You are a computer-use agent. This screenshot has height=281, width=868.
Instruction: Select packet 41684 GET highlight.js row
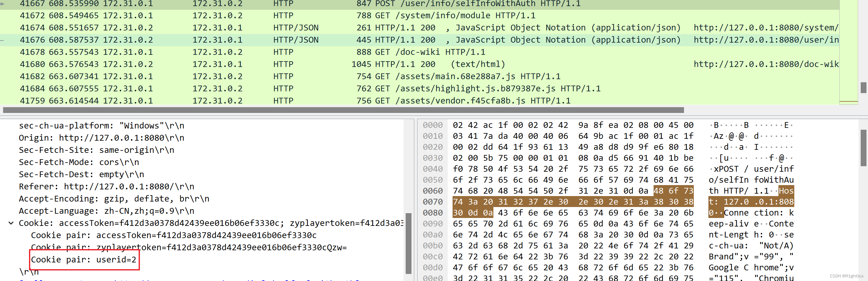419,88
